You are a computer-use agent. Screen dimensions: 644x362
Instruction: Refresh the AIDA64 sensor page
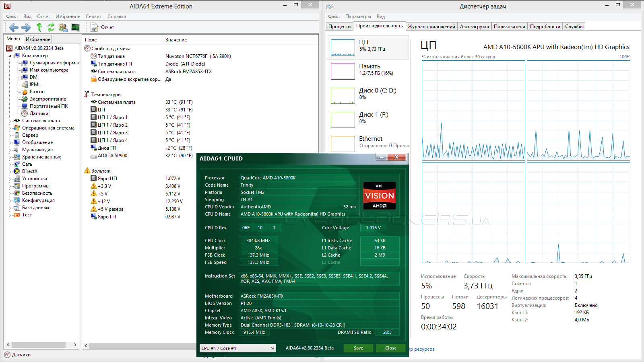(51, 27)
